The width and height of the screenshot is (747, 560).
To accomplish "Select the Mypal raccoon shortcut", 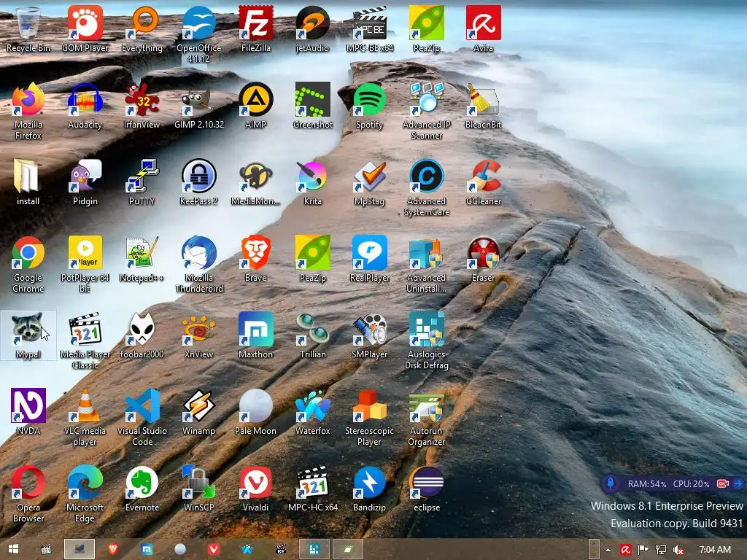I will tap(28, 335).
